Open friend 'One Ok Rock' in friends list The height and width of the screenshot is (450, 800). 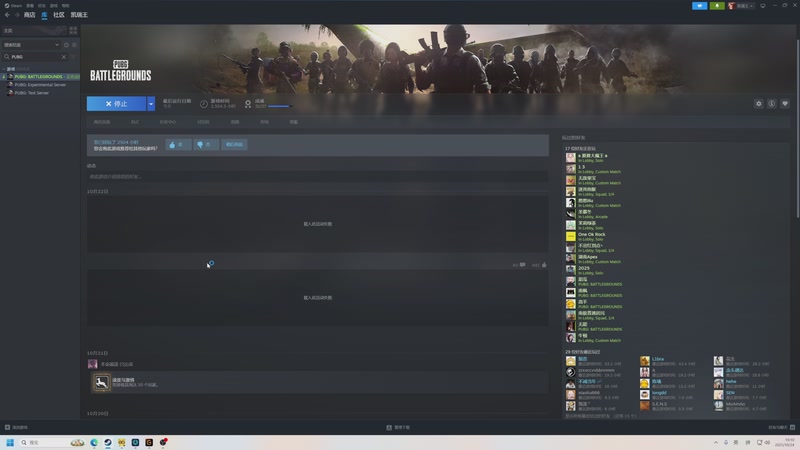[x=592, y=234]
